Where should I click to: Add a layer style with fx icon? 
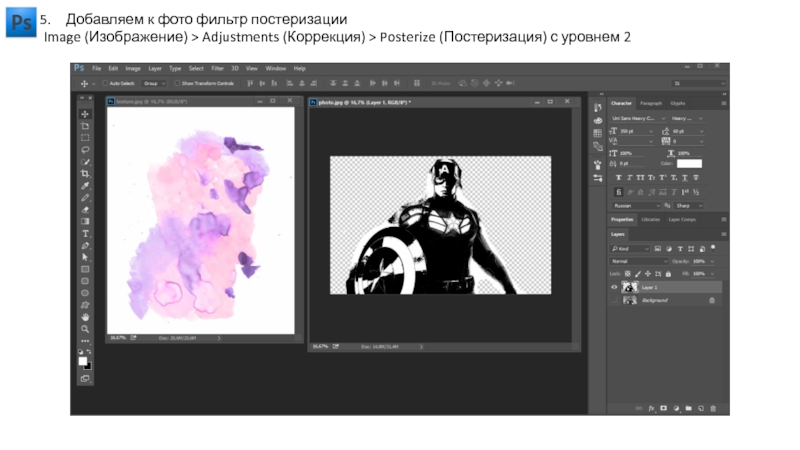tap(651, 408)
